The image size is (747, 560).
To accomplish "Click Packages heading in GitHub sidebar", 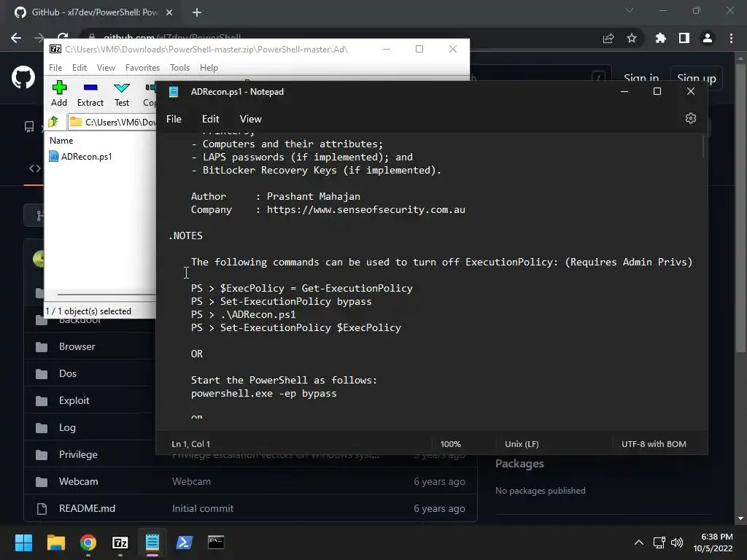I will pos(519,463).
